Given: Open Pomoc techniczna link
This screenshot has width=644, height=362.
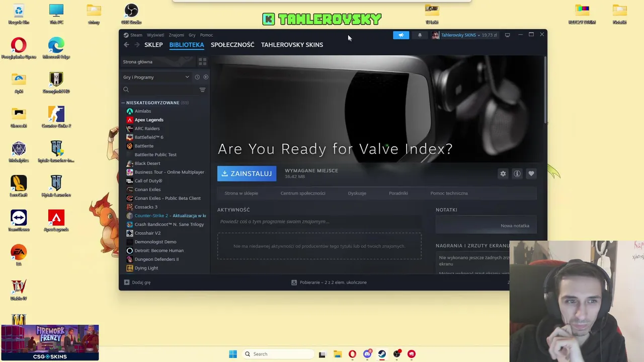Looking at the screenshot, I should 449,193.
